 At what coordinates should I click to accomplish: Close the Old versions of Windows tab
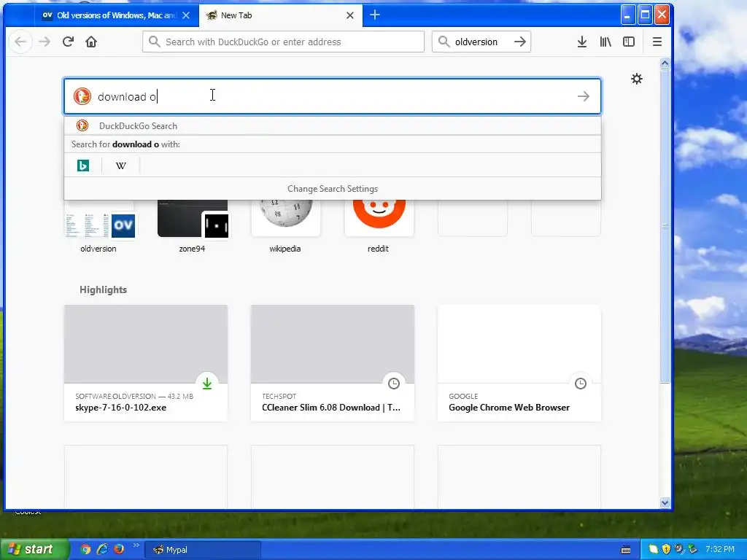tap(186, 15)
